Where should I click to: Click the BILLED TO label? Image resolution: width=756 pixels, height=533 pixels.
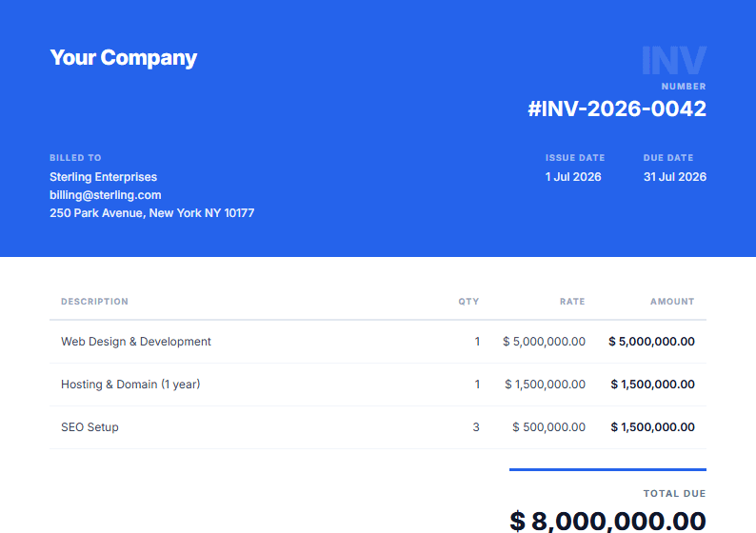coord(75,158)
